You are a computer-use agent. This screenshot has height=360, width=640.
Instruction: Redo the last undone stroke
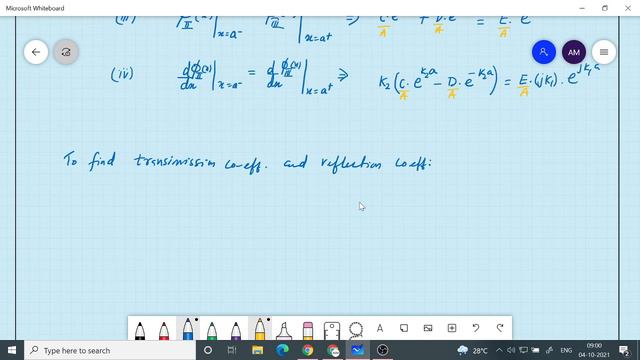pyautogui.click(x=500, y=328)
